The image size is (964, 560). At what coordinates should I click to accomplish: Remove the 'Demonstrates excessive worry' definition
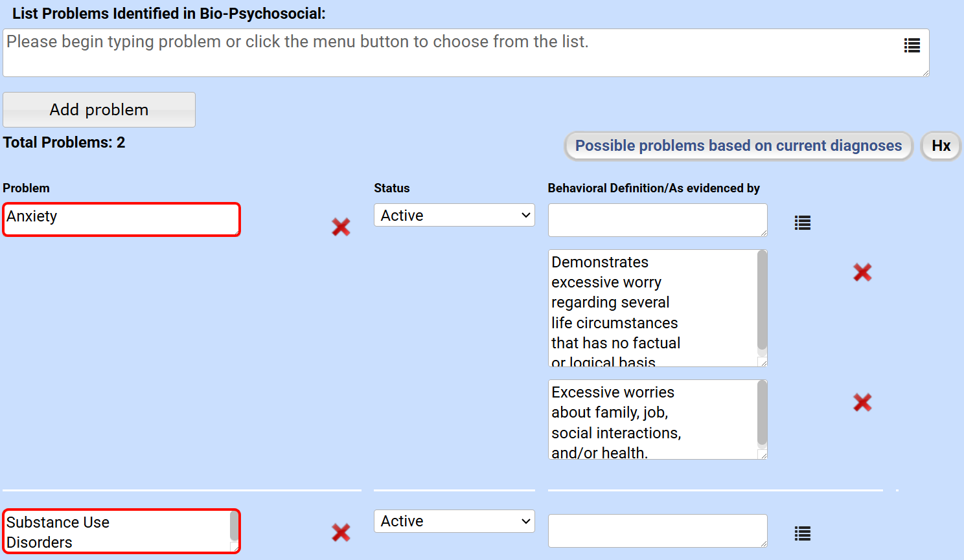tap(862, 273)
